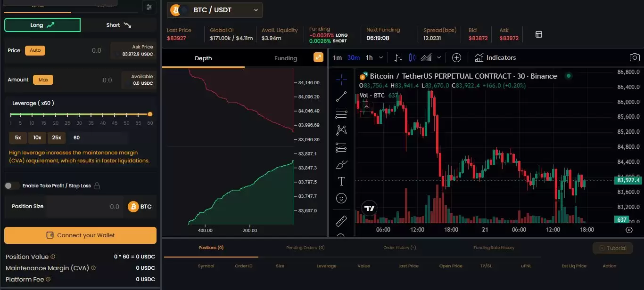Image resolution: width=644 pixels, height=290 pixels.
Task: Open the Indicators panel
Action: pyautogui.click(x=495, y=57)
